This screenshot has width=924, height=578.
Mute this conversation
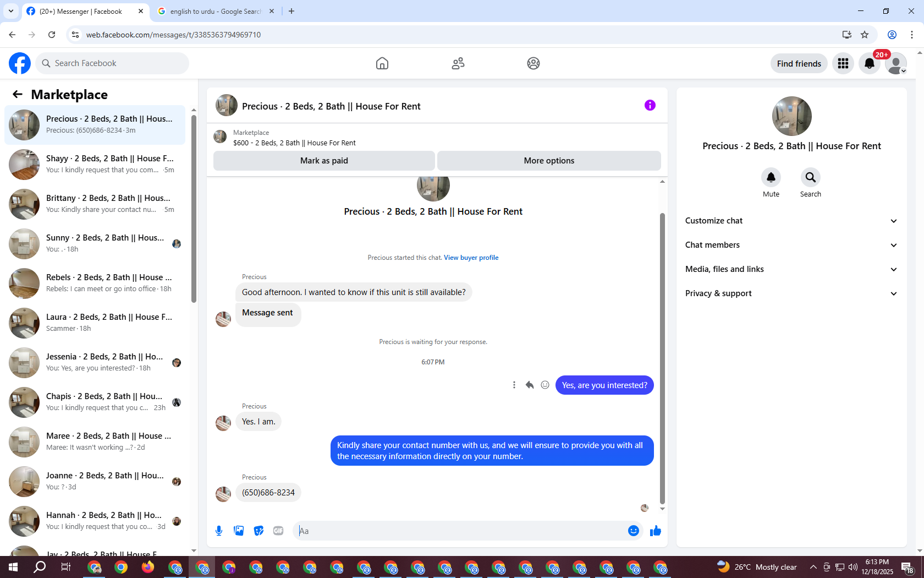tap(771, 177)
